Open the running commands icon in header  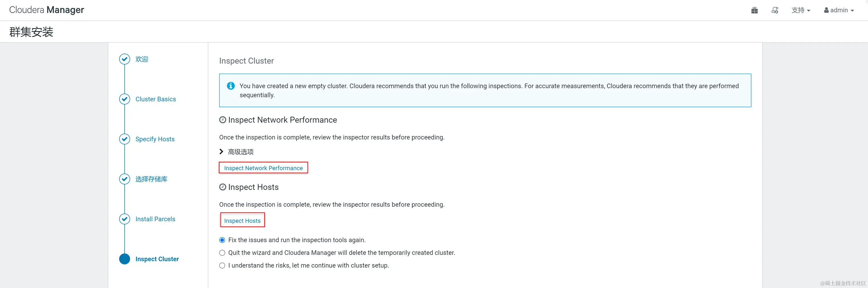775,10
